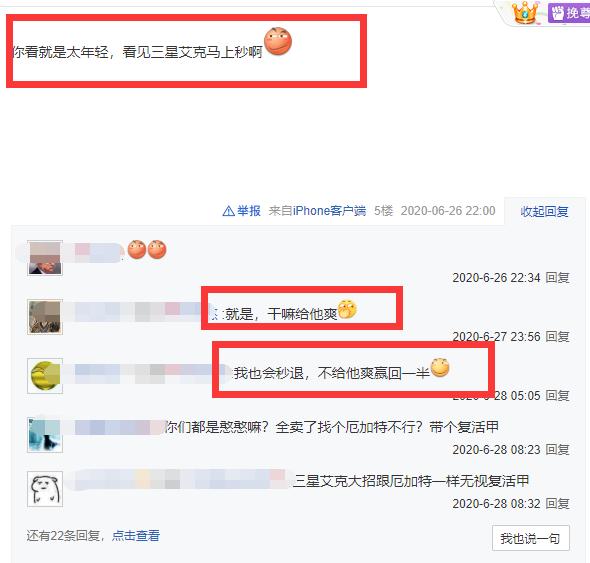
Task: Click the 我也说一句 button
Action: tap(531, 538)
